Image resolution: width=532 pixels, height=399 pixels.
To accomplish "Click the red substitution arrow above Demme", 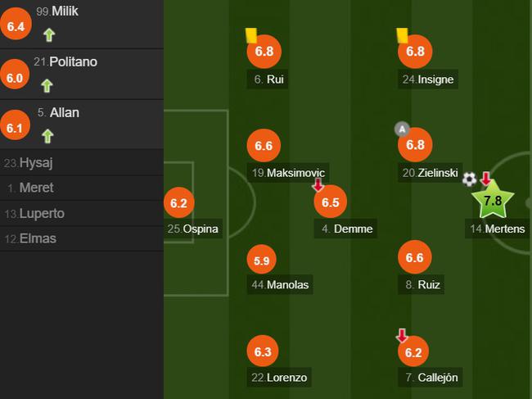I will point(318,186).
